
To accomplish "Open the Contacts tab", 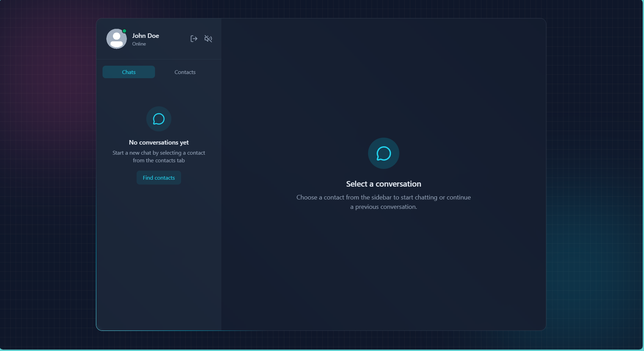I will 185,72.
